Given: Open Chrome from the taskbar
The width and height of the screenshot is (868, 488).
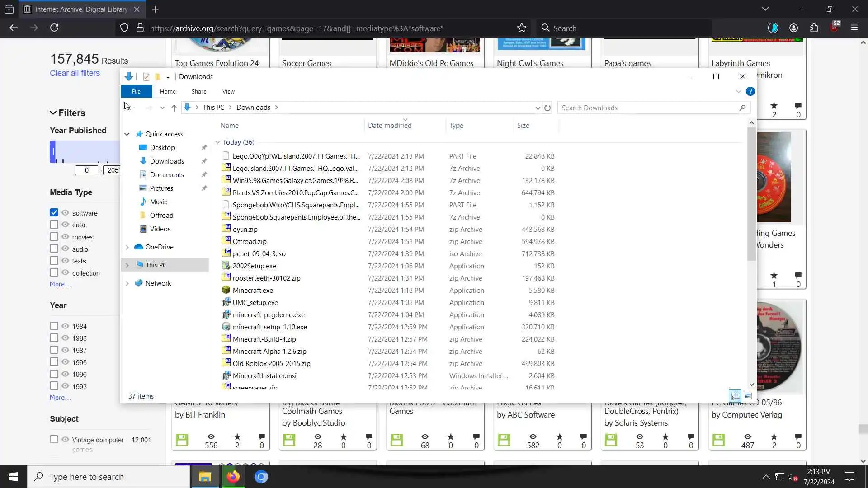Looking at the screenshot, I should [x=261, y=477].
